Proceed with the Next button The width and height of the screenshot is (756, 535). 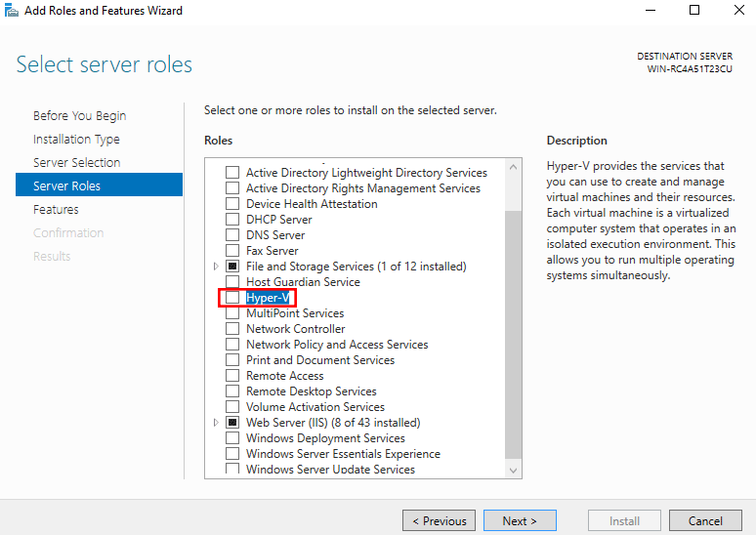520,520
